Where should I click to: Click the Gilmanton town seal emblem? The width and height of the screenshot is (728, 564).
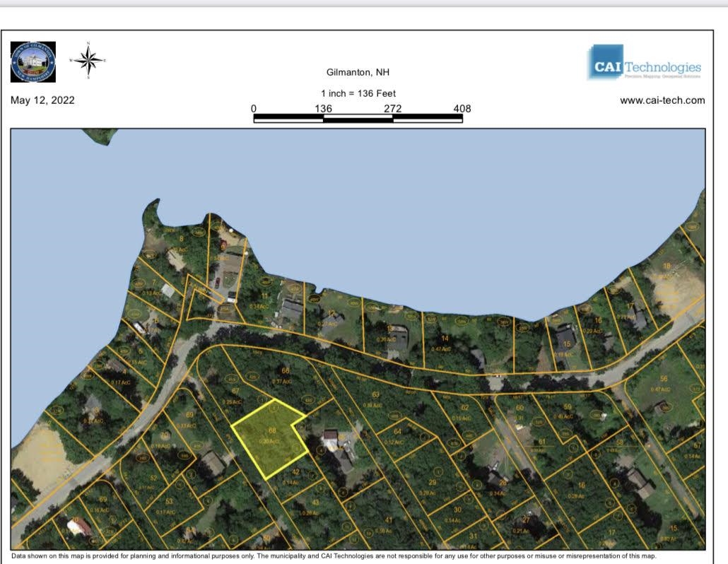pyautogui.click(x=33, y=61)
